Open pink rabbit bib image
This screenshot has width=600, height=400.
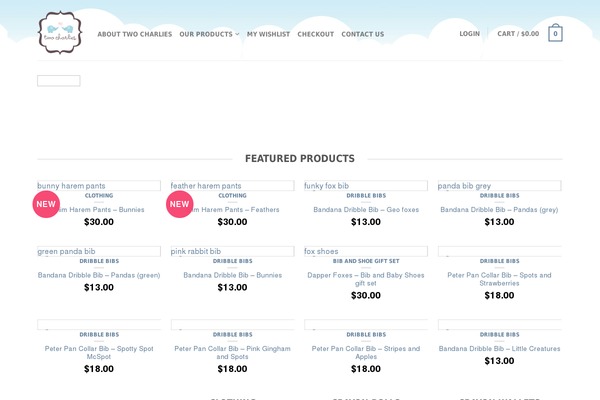pyautogui.click(x=232, y=251)
